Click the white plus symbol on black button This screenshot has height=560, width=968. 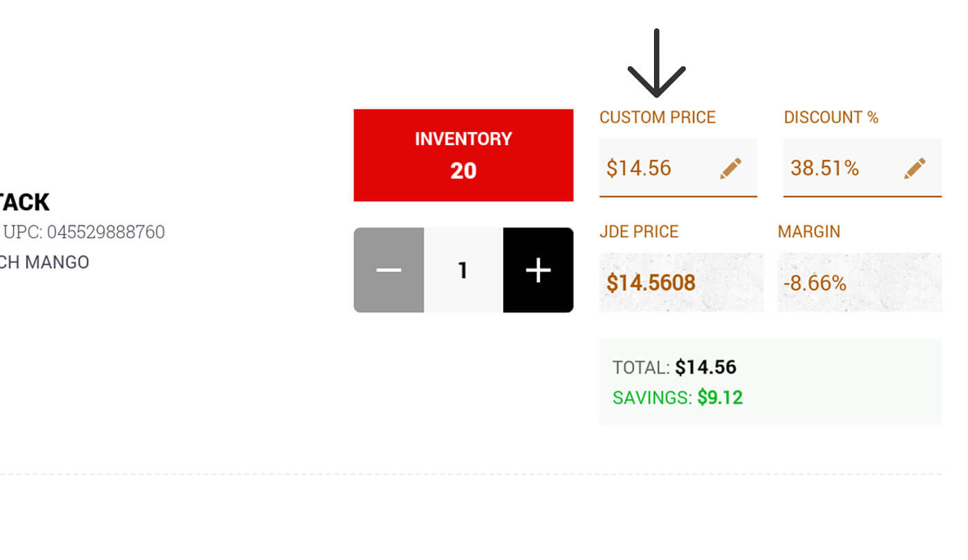[x=538, y=270]
